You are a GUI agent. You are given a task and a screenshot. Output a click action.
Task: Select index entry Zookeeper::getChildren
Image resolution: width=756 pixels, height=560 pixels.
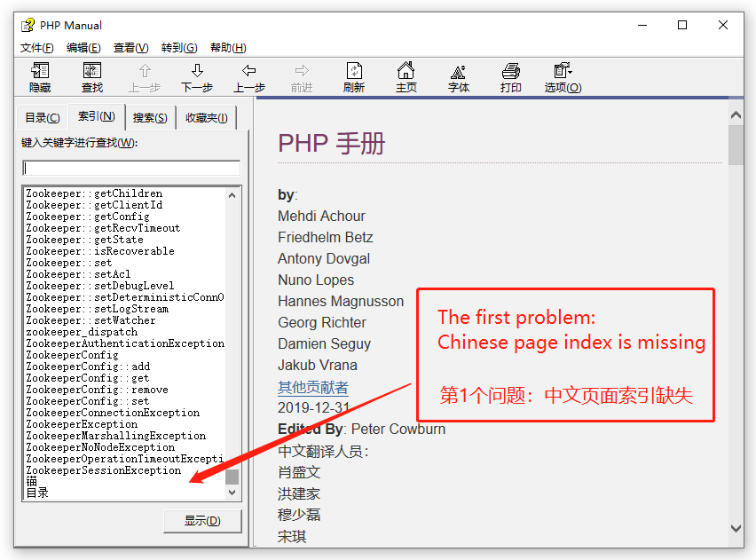pyautogui.click(x=94, y=193)
